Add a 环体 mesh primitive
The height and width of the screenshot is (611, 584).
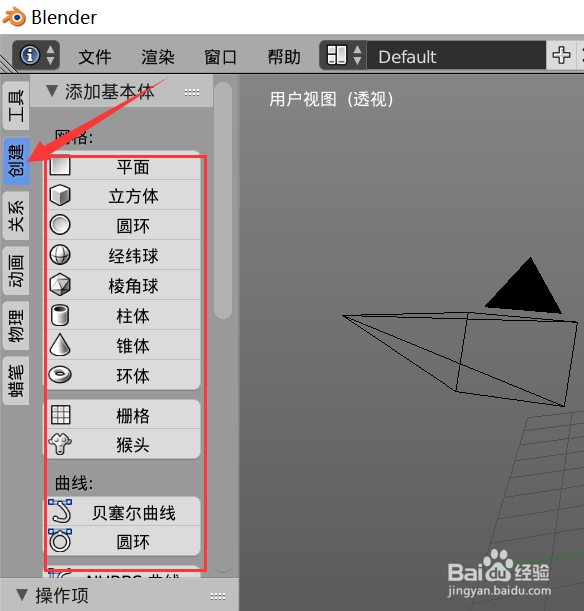tap(123, 375)
